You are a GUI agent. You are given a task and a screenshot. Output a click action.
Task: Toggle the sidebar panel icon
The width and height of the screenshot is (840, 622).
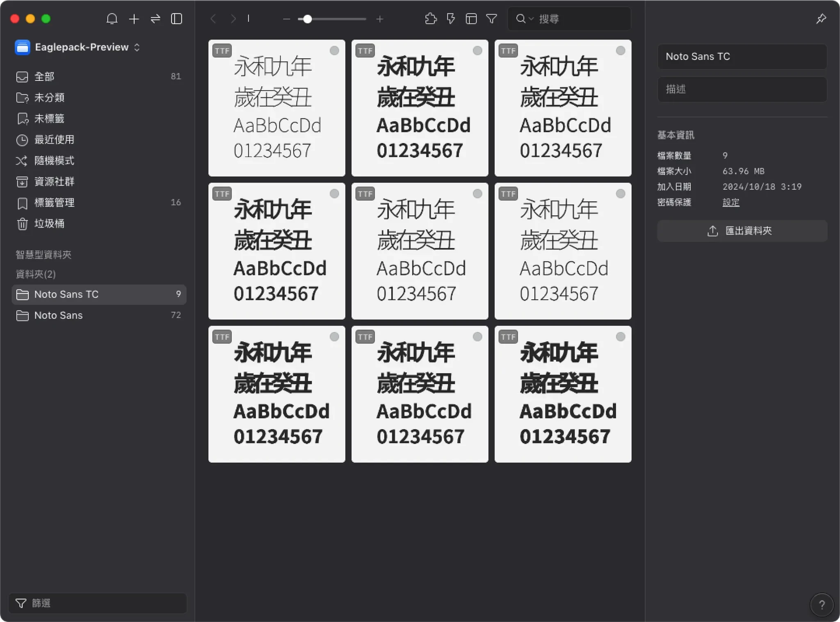(176, 19)
